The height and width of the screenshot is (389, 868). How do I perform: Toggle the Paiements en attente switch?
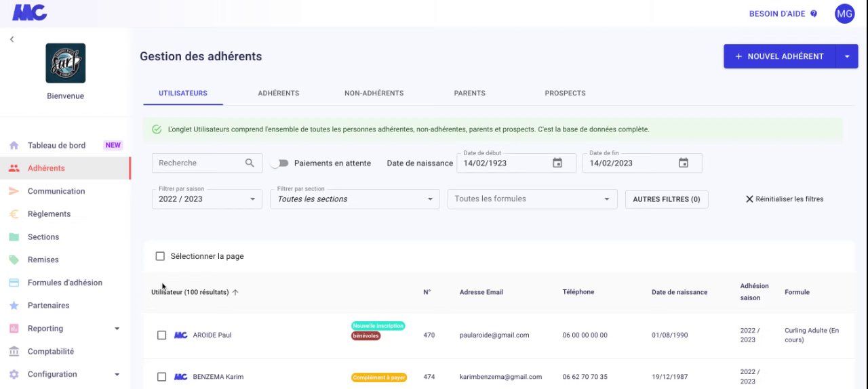click(x=279, y=163)
